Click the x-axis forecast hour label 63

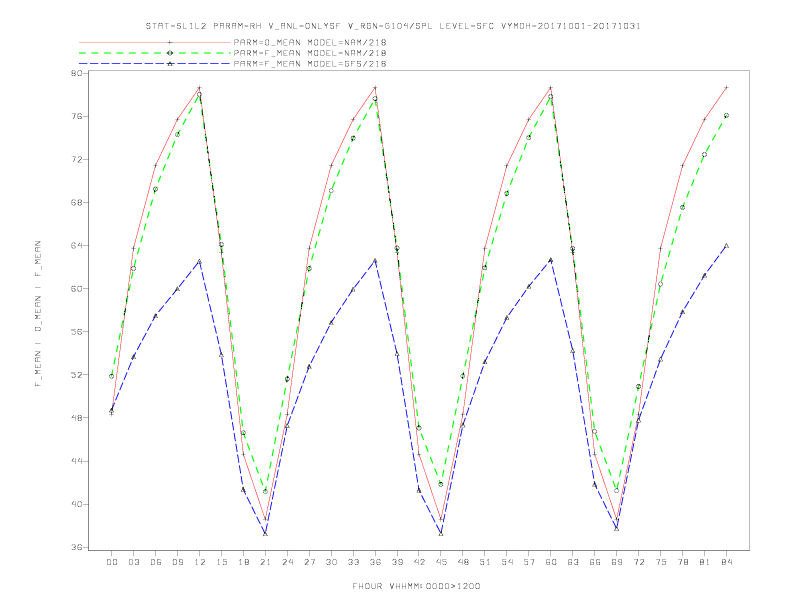(573, 562)
